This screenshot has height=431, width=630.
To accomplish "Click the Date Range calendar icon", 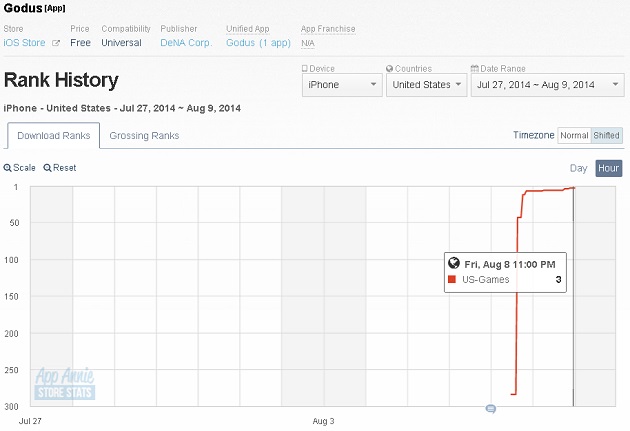I will (475, 69).
